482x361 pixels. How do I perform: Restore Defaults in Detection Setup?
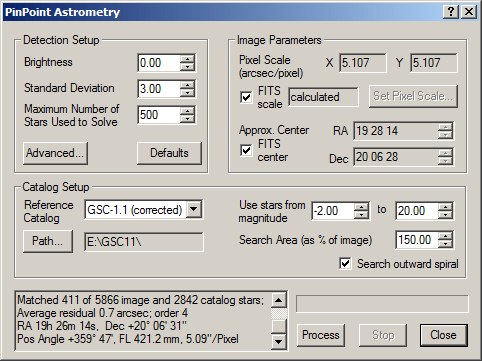pyautogui.click(x=169, y=153)
